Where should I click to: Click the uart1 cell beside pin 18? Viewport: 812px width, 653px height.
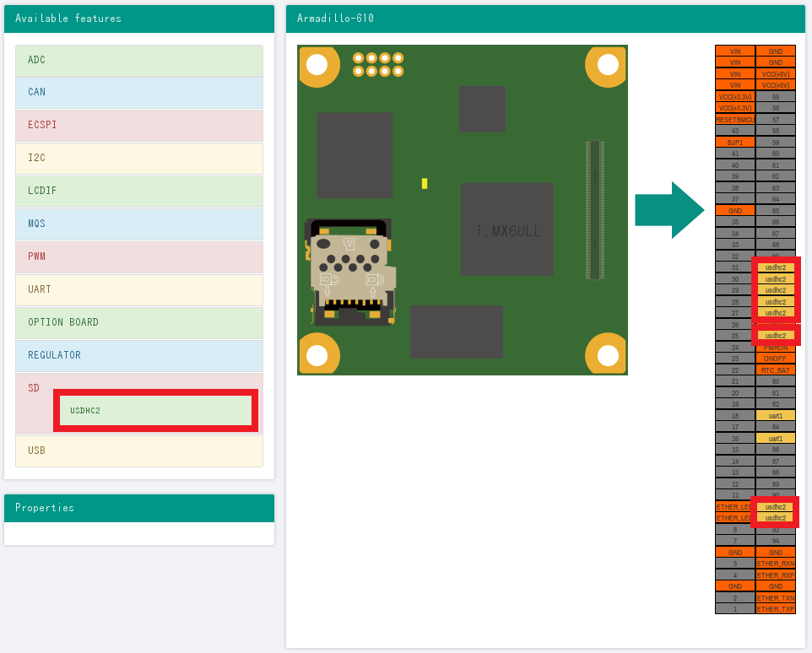[x=775, y=415]
